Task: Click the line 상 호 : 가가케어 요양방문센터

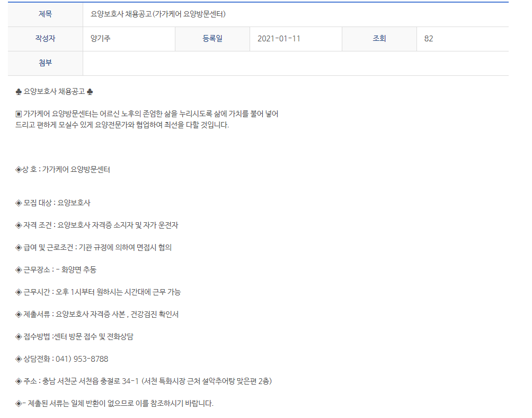Action: click(63, 169)
